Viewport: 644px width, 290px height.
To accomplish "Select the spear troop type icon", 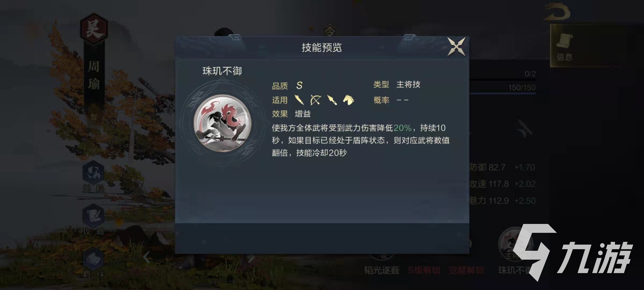I will (x=332, y=100).
